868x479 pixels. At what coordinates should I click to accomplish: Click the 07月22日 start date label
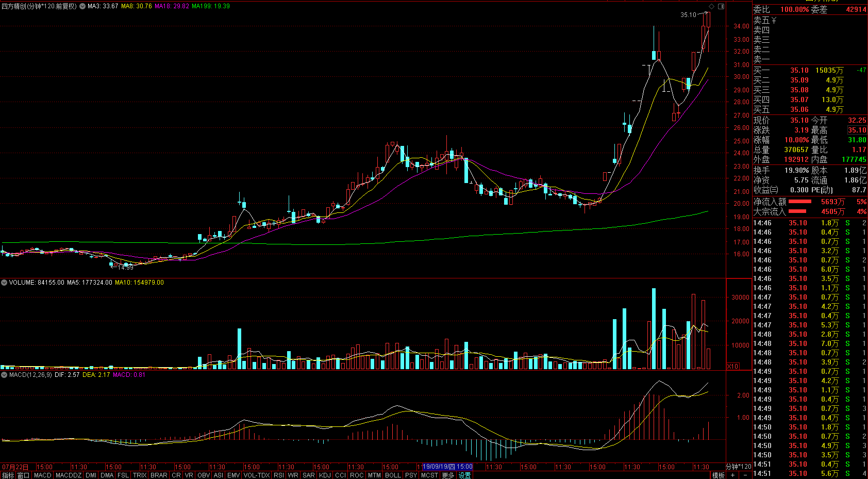(x=15, y=467)
